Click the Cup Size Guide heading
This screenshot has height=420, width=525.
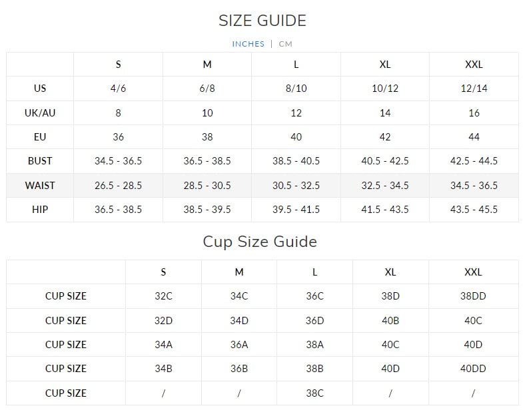(x=260, y=241)
